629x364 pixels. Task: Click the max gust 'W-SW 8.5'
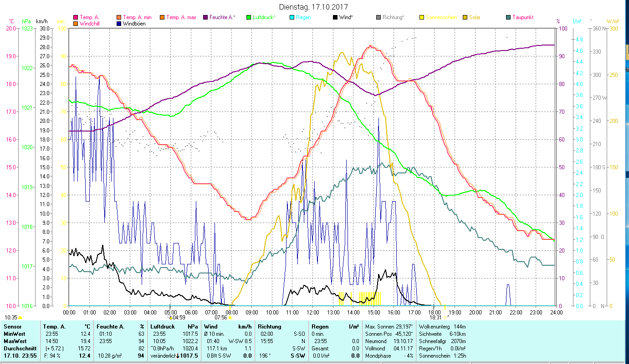pos(240,341)
